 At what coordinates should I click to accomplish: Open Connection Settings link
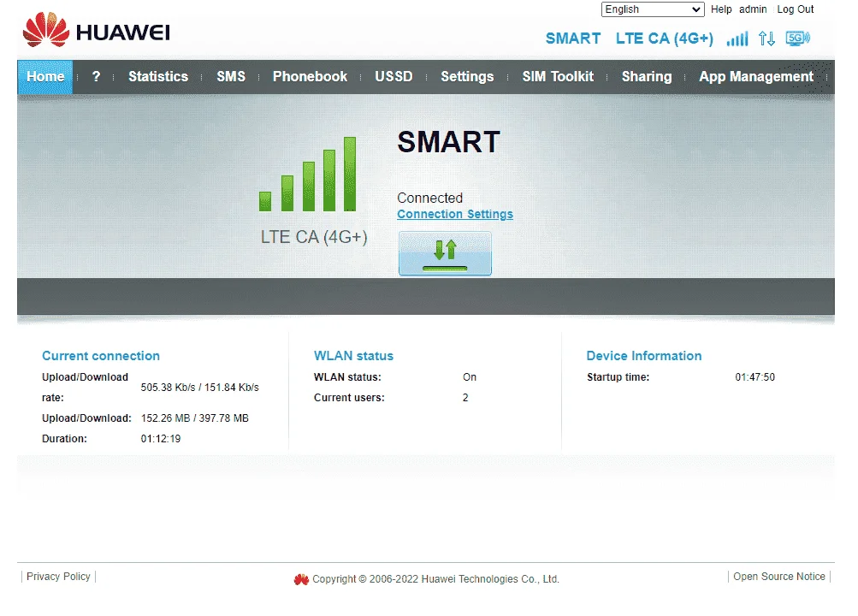point(455,214)
